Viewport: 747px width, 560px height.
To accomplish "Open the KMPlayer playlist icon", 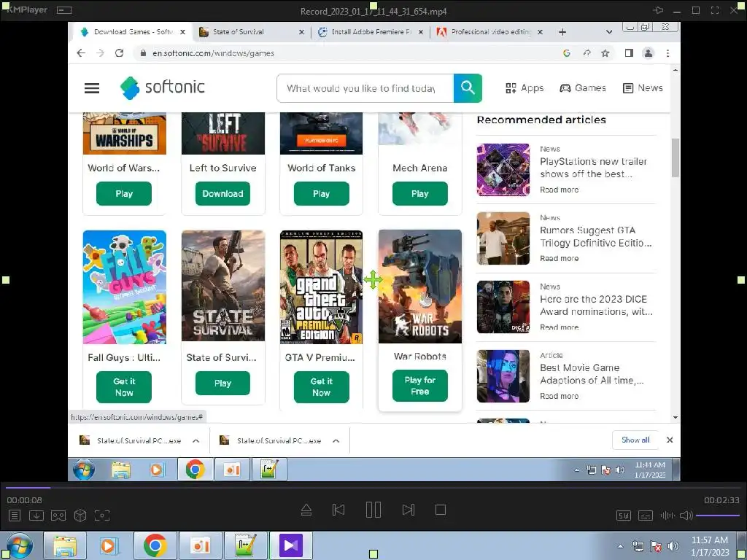I will 15,516.
